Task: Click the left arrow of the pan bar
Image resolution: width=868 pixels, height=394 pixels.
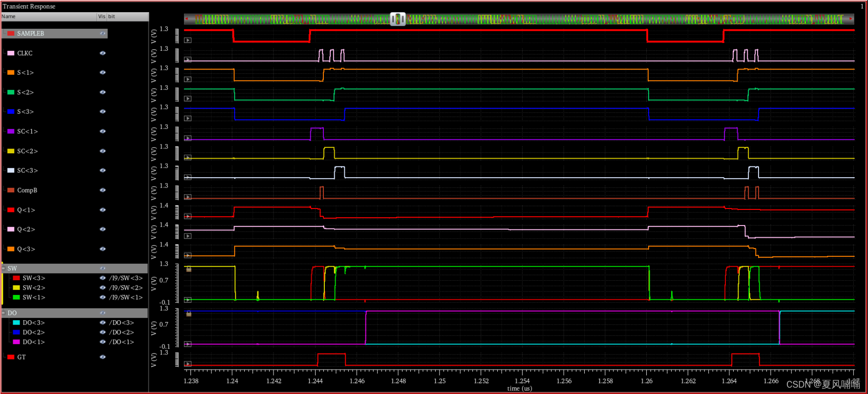Action: point(187,19)
